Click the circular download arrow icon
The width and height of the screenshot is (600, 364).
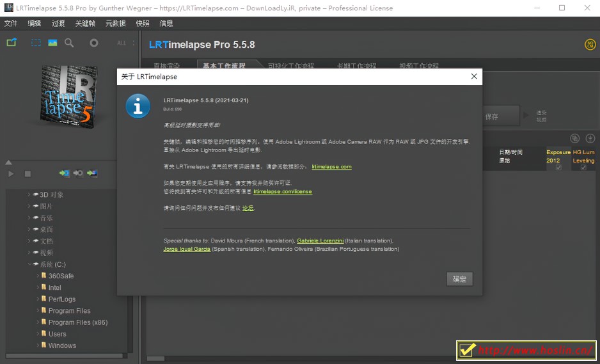590,138
